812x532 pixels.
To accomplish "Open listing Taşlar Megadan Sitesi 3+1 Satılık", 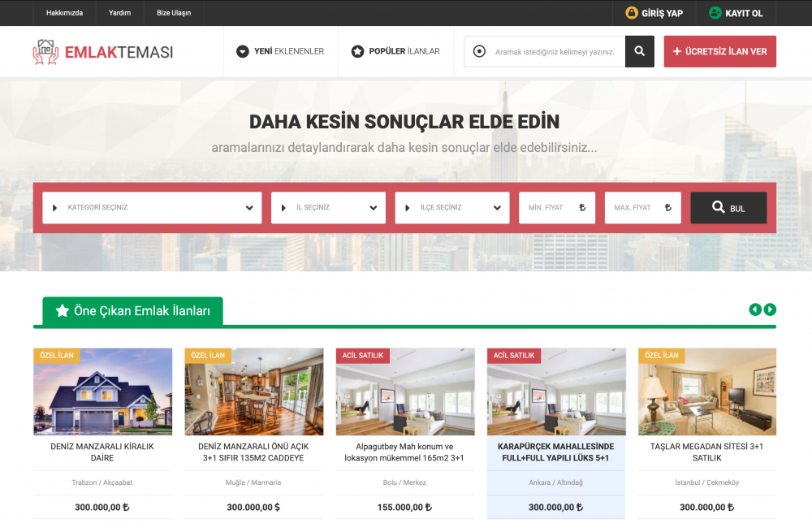I will pos(707,452).
